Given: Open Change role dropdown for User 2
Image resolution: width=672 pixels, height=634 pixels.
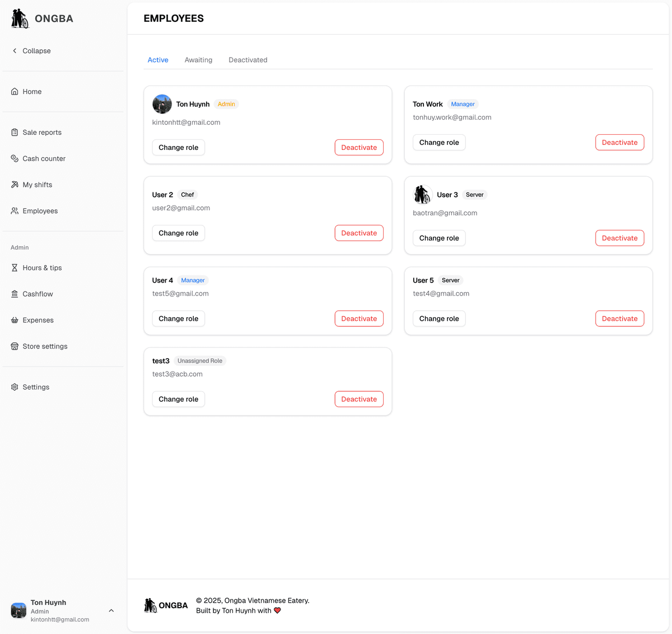Looking at the screenshot, I should 178,233.
